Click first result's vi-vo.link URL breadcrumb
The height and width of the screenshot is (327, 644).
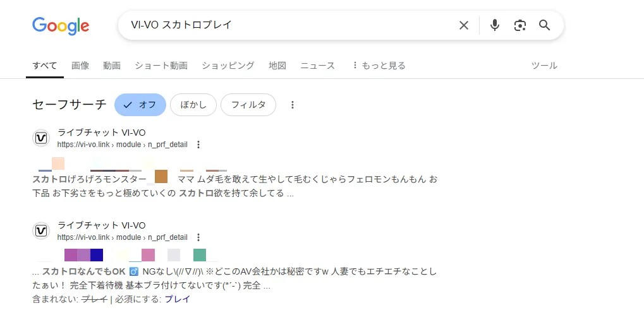click(123, 145)
